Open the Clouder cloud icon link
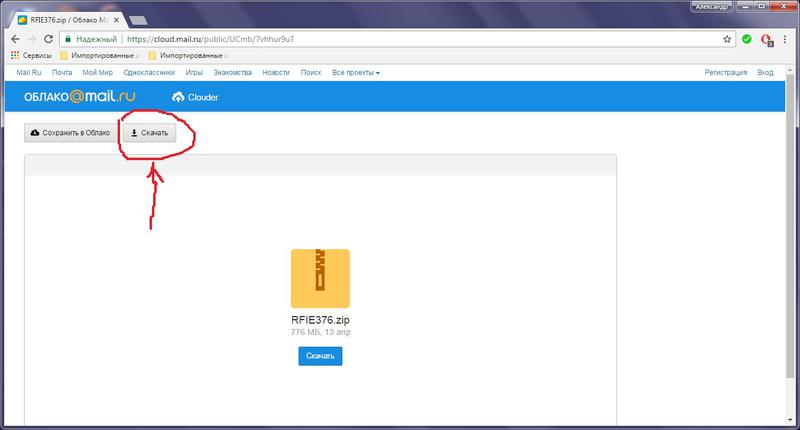 [x=195, y=97]
